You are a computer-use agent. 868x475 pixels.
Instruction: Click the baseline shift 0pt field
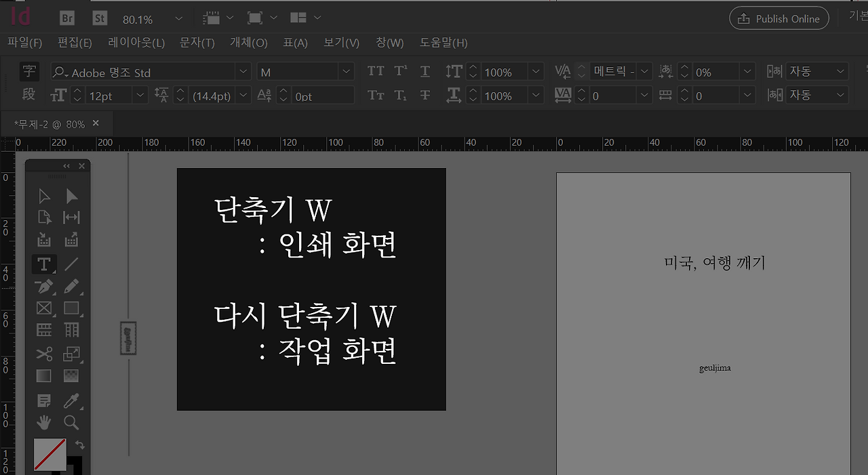[x=323, y=96]
